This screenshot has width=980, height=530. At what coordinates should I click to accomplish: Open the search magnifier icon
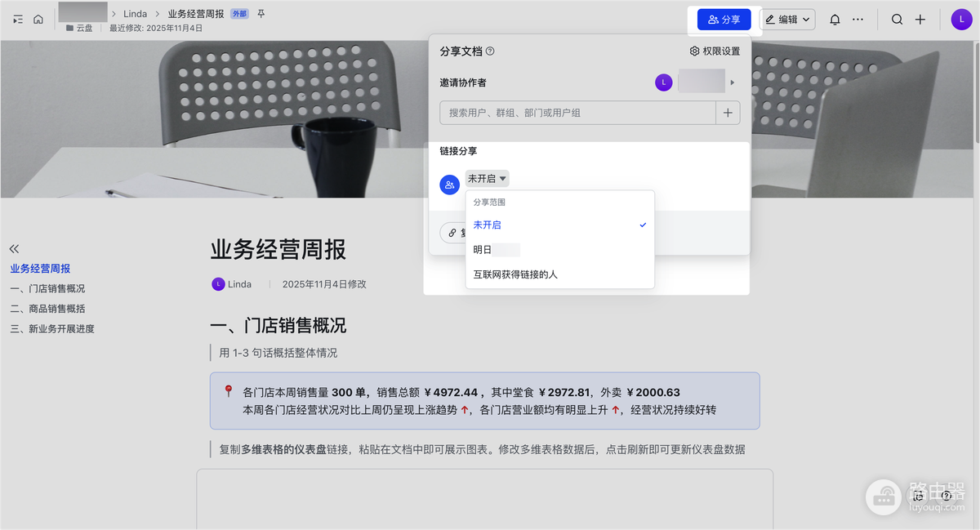point(898,20)
